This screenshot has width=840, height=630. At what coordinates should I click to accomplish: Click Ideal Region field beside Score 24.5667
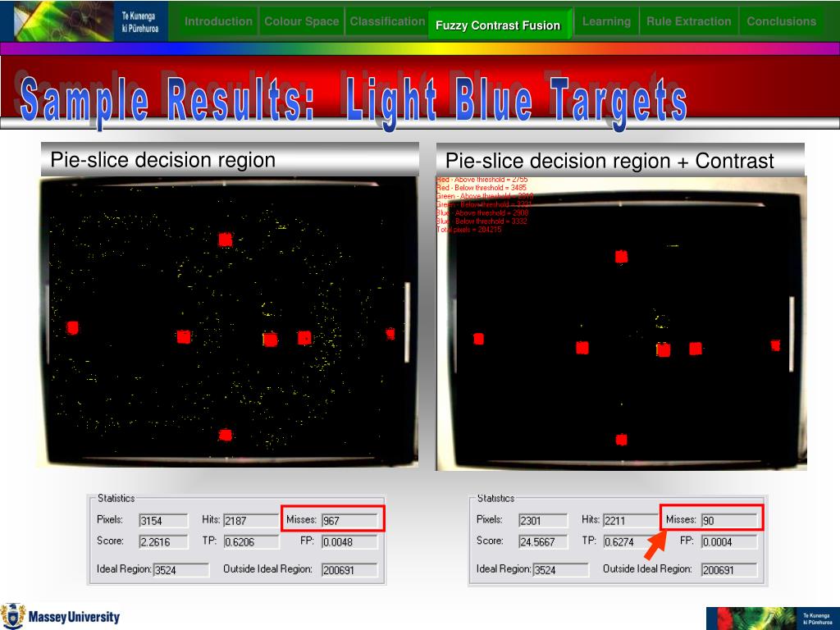click(561, 570)
